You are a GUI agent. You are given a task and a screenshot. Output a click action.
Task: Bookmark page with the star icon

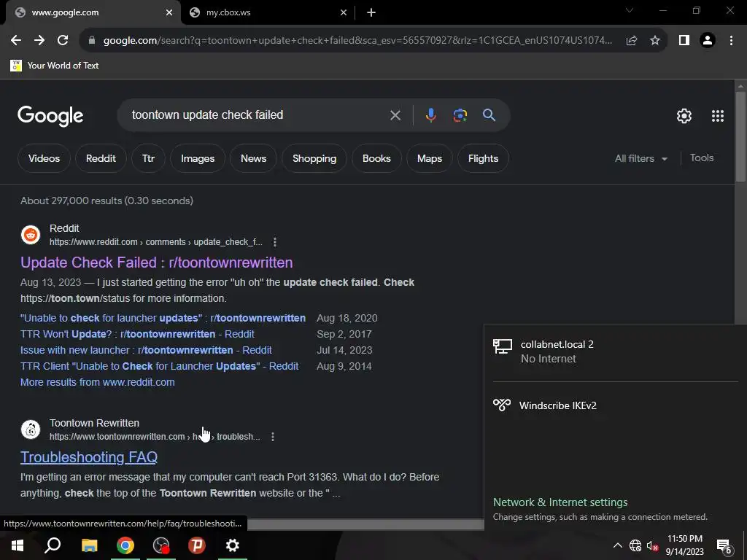[655, 41]
